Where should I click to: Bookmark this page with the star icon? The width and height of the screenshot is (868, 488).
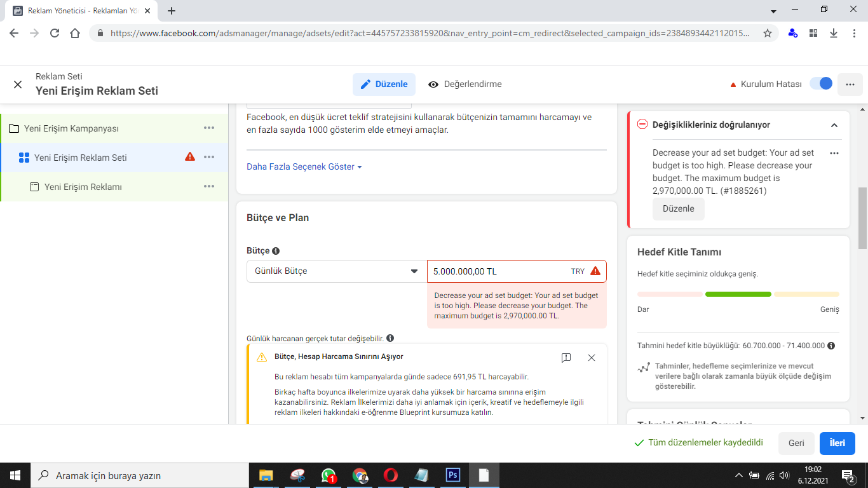tap(768, 33)
